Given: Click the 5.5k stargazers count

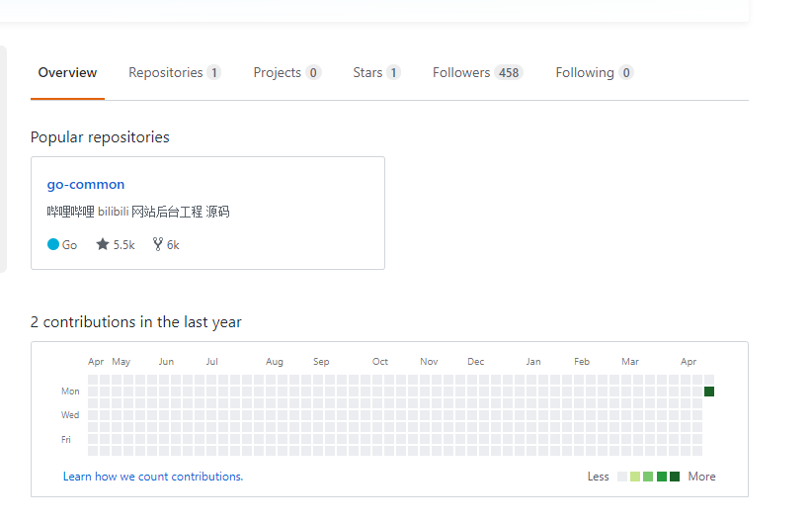Looking at the screenshot, I should click(x=123, y=244).
